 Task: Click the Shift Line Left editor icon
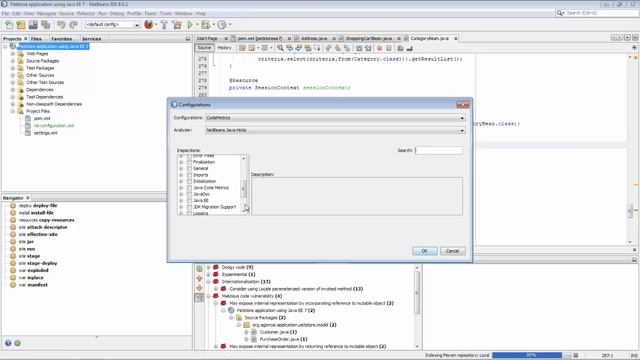tap(359, 48)
